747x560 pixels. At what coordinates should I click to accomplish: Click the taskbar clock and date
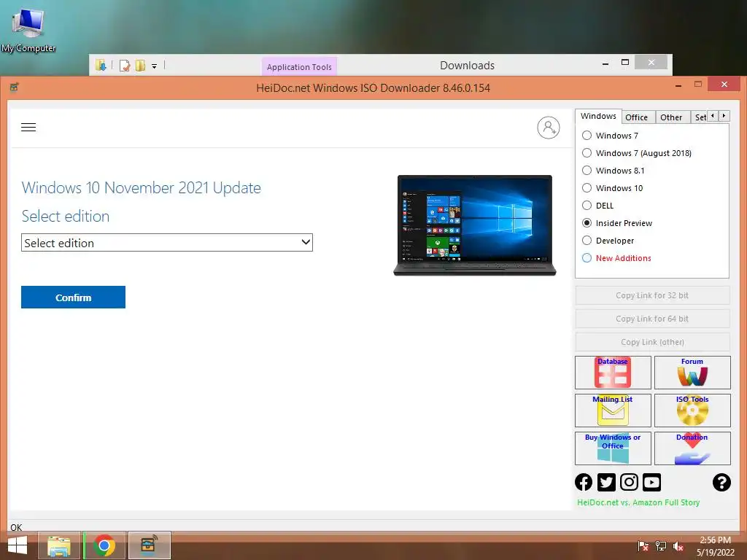(716, 546)
